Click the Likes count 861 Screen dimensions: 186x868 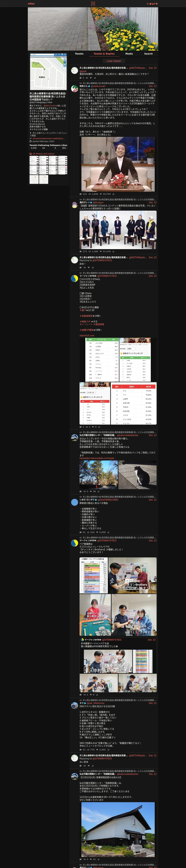tap(64, 148)
